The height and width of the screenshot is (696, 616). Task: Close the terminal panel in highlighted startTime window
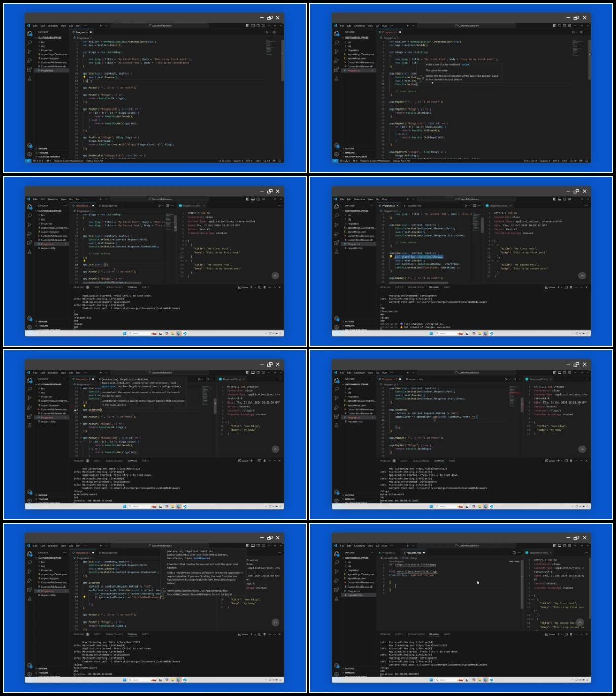pyautogui.click(x=587, y=287)
